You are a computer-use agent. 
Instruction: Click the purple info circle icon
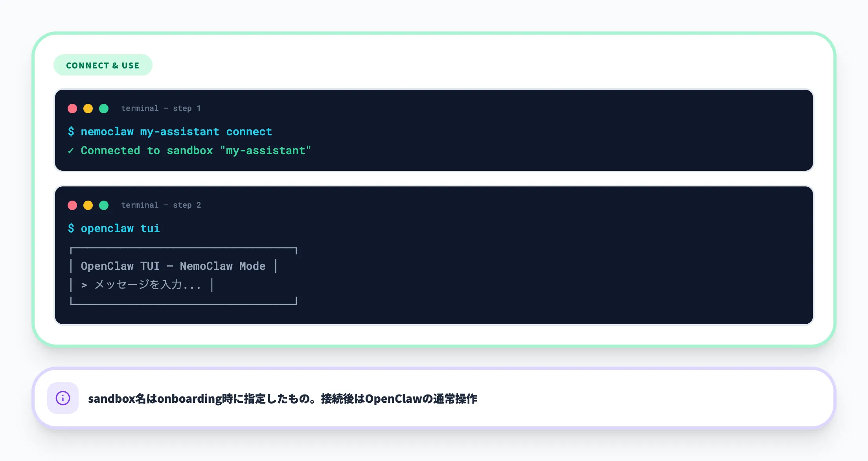coord(63,398)
